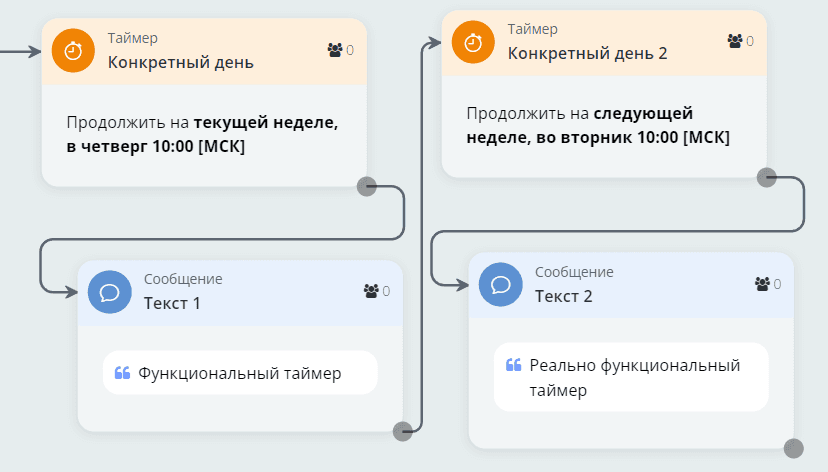Click the subscribers icon on Текст 1 block

coord(371,291)
